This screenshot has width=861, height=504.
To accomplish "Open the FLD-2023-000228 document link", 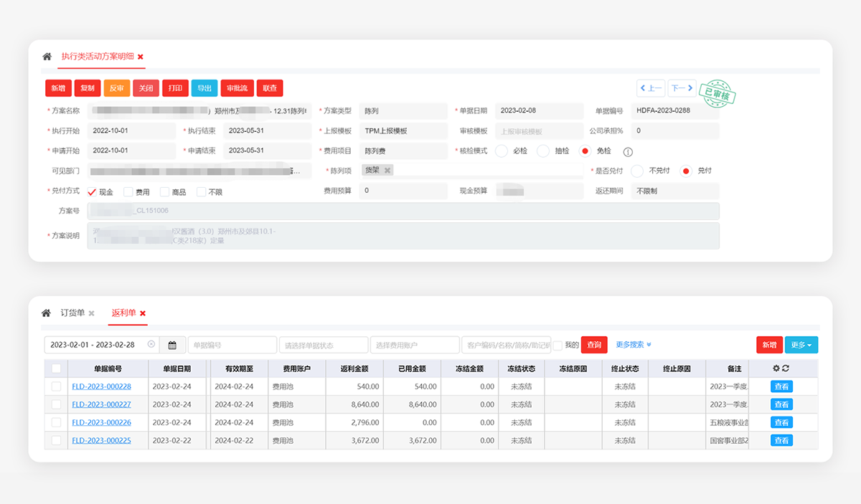I will [x=101, y=386].
